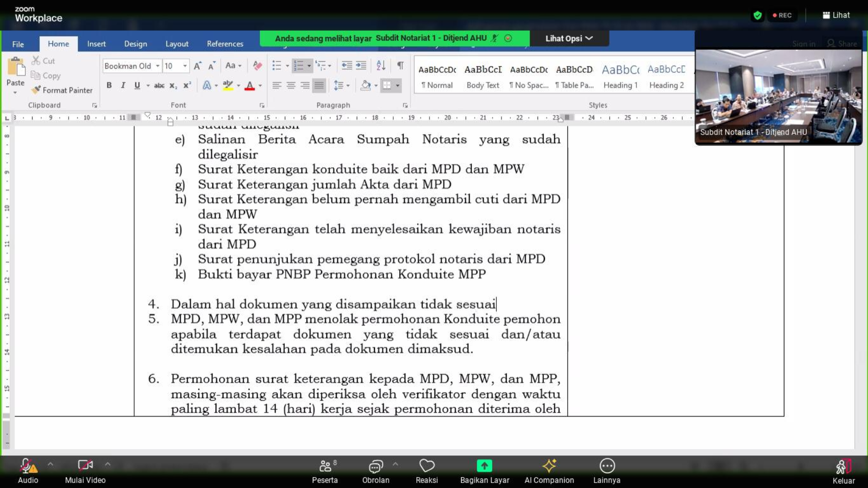
Task: Switch to the Design tab
Action: (136, 44)
